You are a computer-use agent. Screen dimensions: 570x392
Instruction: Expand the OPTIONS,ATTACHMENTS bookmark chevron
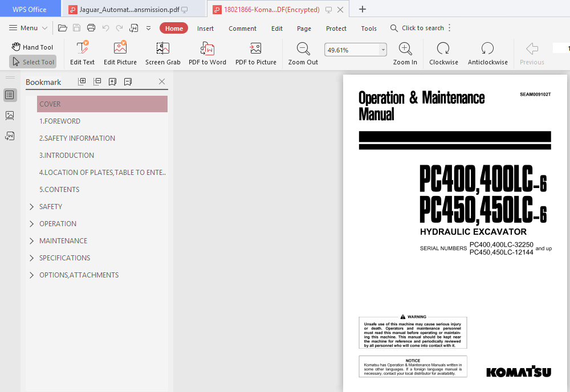[31, 275]
